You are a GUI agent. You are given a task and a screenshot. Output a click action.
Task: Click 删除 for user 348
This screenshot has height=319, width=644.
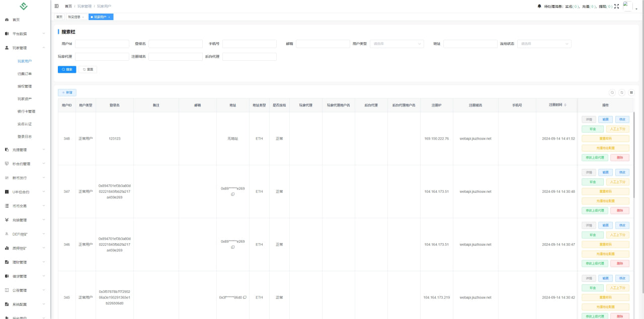[x=619, y=158]
